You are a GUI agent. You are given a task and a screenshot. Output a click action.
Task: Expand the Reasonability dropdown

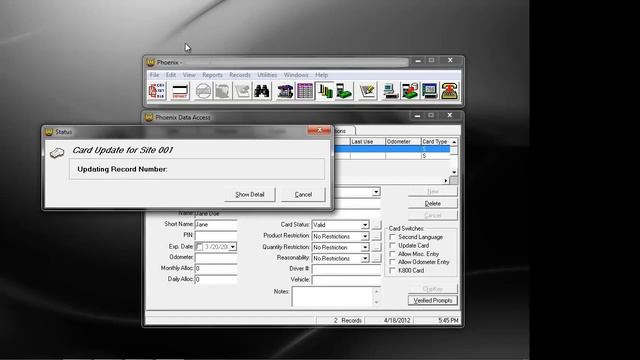pos(365,258)
